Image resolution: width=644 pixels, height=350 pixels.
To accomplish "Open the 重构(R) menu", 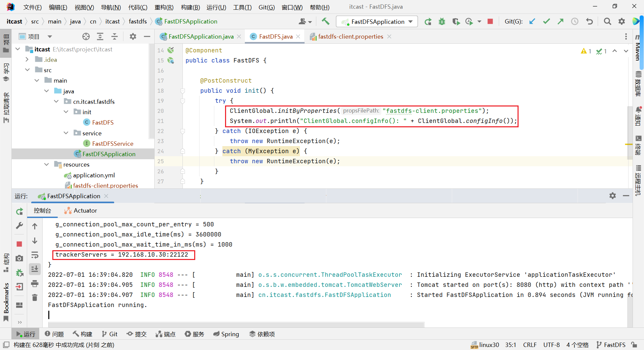I will coord(164,7).
